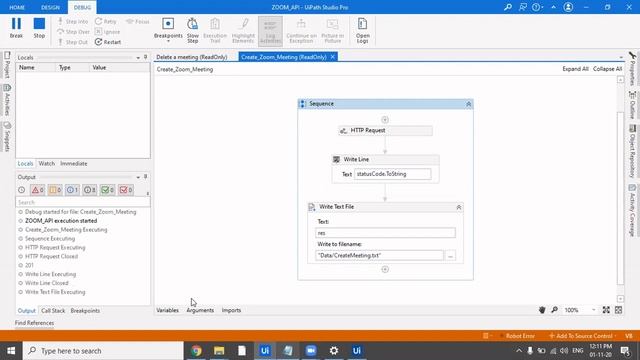Toggle Log Activities option
The height and width of the screenshot is (360, 640).
[x=270, y=31]
